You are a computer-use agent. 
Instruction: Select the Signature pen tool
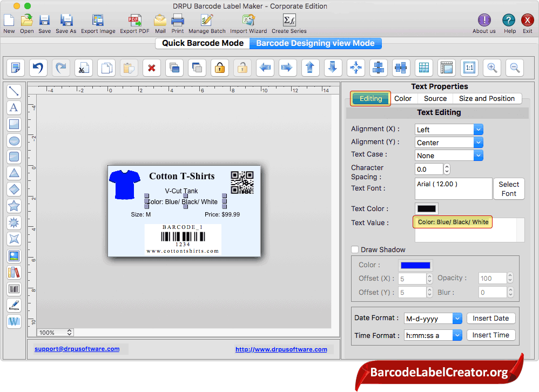[14, 305]
